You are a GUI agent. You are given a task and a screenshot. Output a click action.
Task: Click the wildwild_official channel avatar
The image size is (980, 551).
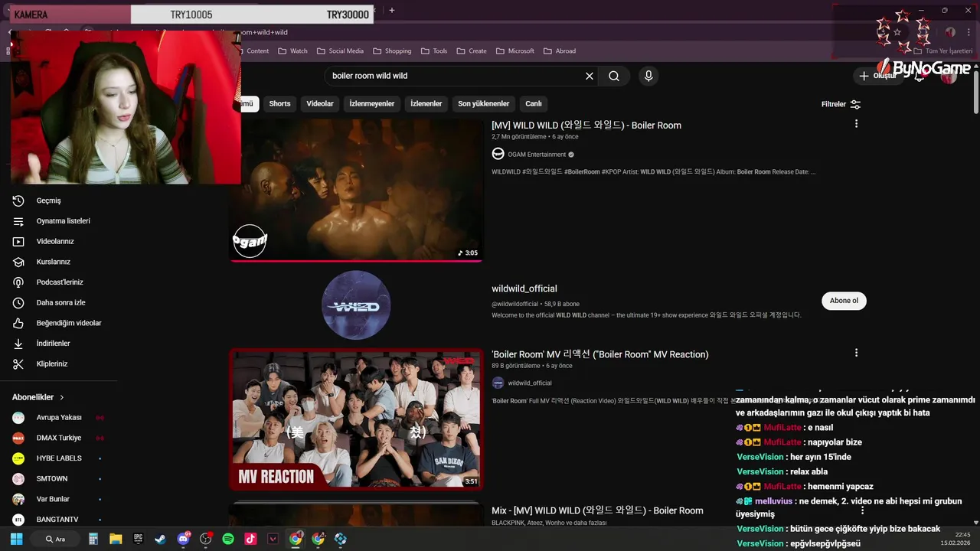(x=356, y=305)
